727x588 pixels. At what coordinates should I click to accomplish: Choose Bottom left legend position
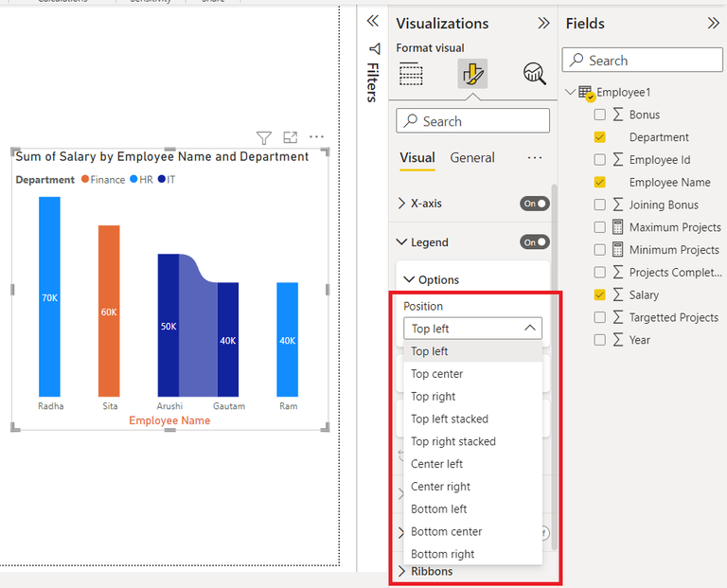[472, 508]
